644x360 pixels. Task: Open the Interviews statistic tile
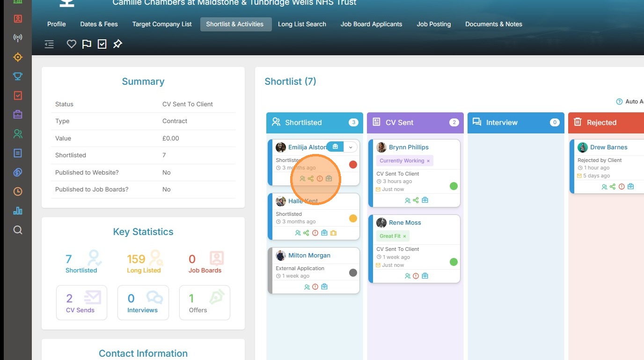pos(143,303)
